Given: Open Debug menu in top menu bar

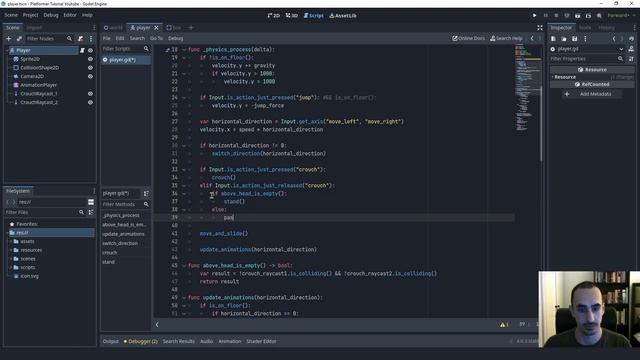Looking at the screenshot, I should [x=51, y=15].
